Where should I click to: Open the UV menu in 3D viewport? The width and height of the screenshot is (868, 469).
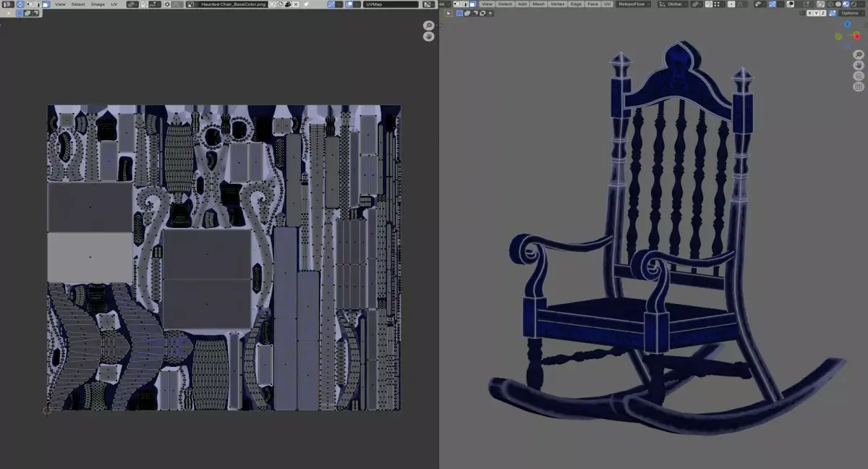point(608,4)
